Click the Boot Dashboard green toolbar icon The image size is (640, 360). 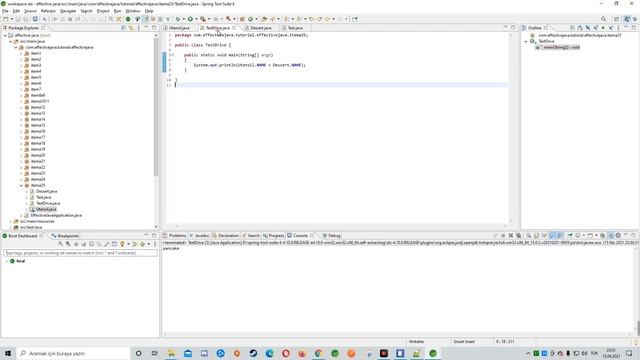[x=128, y=19]
